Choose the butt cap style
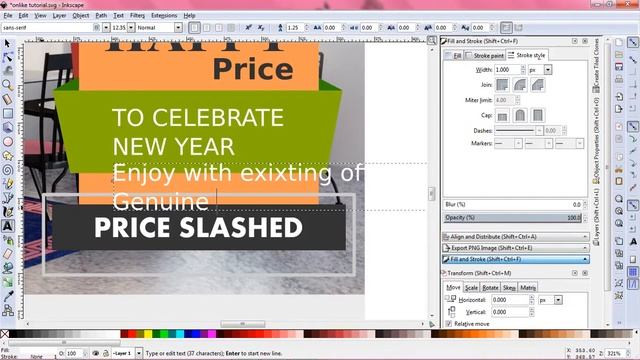Screen dimensions: 640x360 click(x=502, y=116)
